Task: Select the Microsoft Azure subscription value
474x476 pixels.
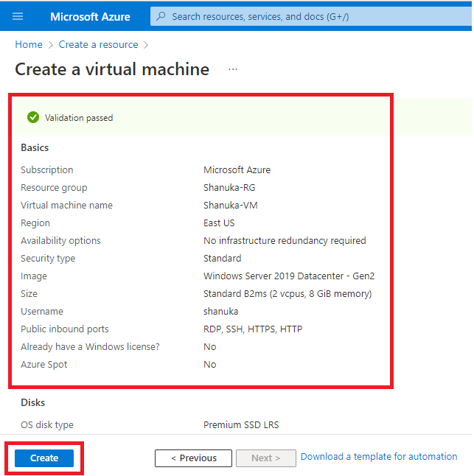Action: tap(237, 169)
